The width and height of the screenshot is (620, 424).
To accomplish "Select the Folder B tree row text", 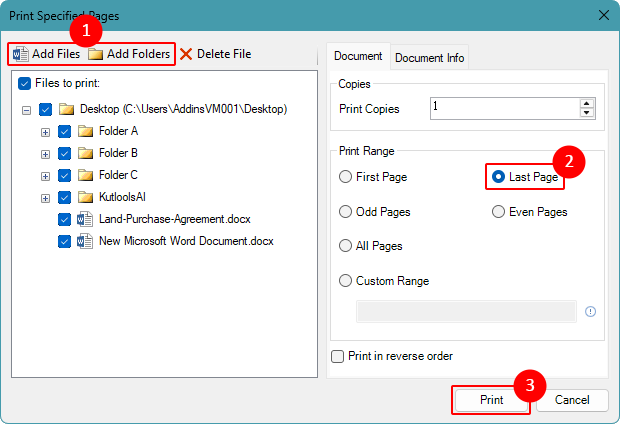I will 118,153.
